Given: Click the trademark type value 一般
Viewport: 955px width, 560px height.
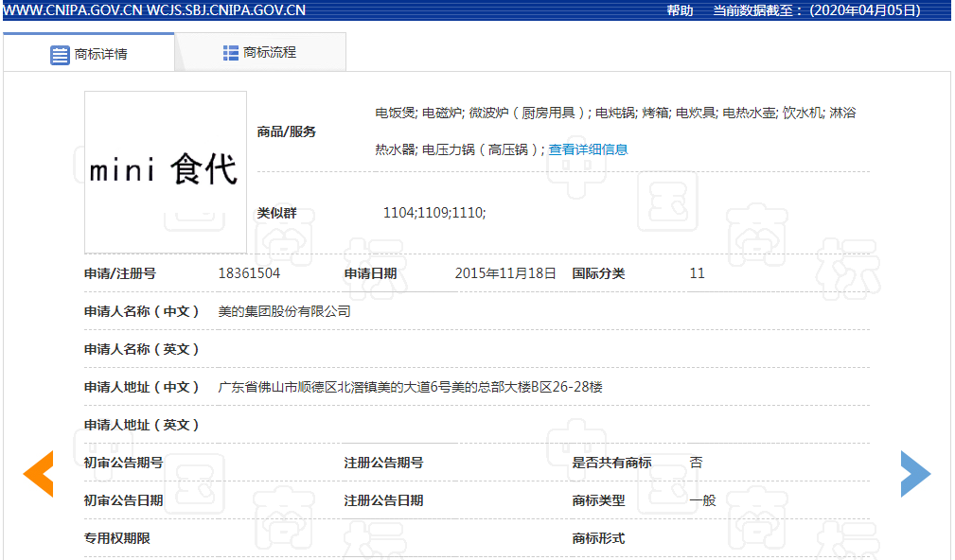Looking at the screenshot, I should [702, 500].
